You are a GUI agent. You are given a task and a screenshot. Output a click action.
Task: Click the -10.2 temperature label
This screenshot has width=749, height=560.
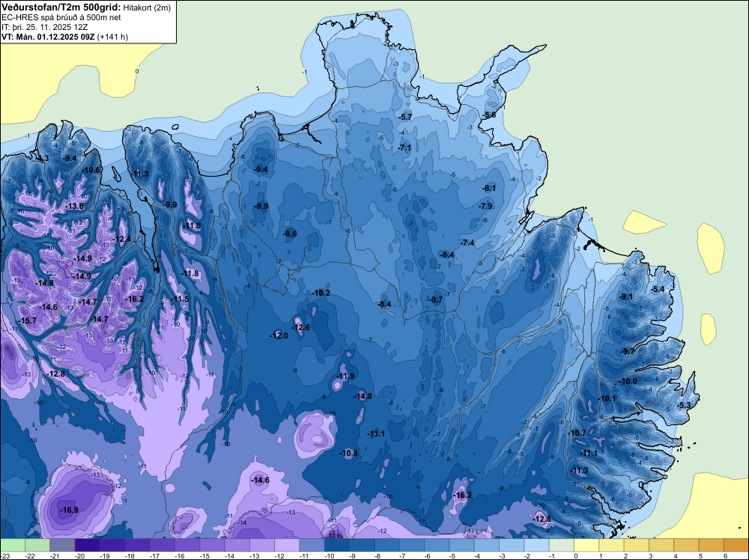321,293
